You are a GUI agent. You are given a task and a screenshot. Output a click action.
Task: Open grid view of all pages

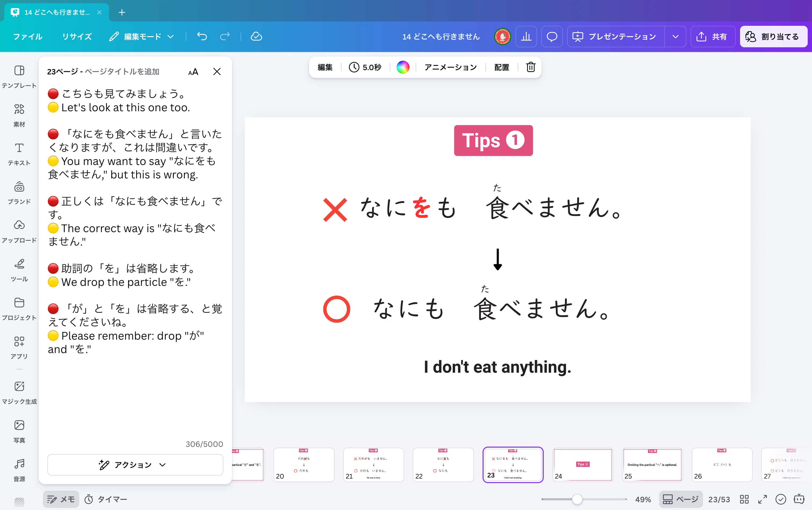click(744, 499)
